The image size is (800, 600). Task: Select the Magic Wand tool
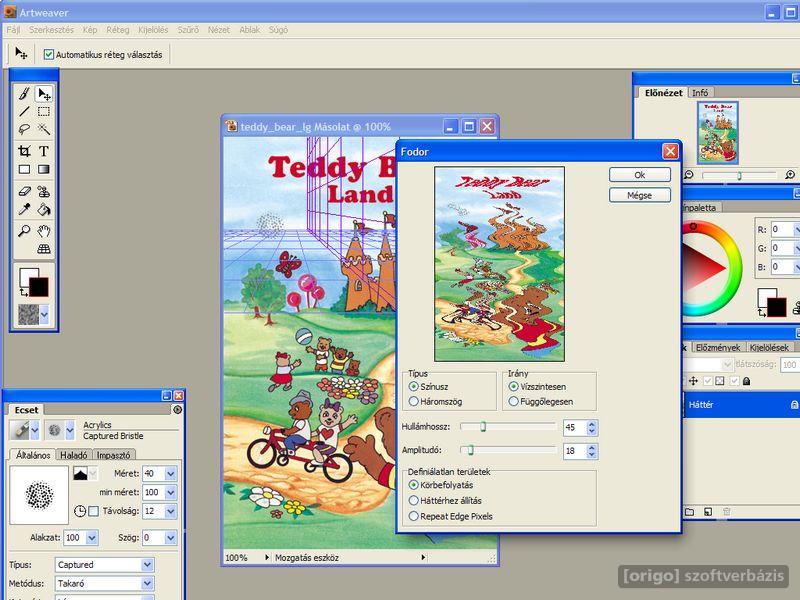click(x=44, y=129)
